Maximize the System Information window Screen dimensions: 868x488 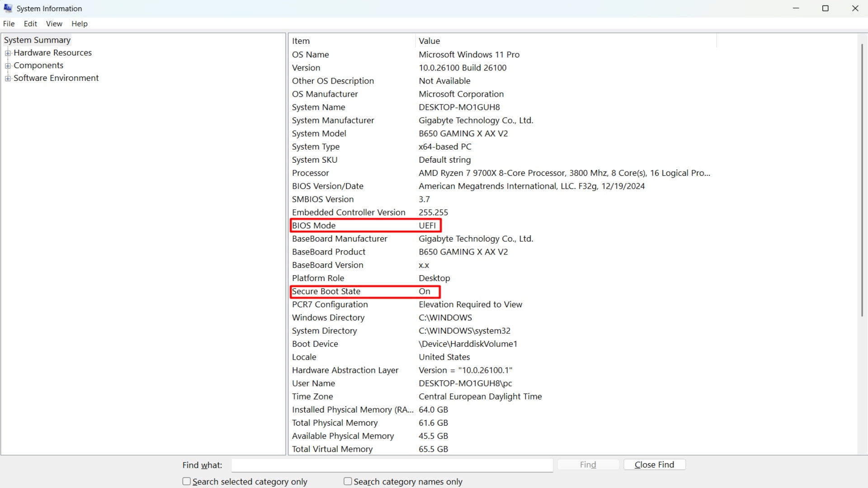[825, 8]
